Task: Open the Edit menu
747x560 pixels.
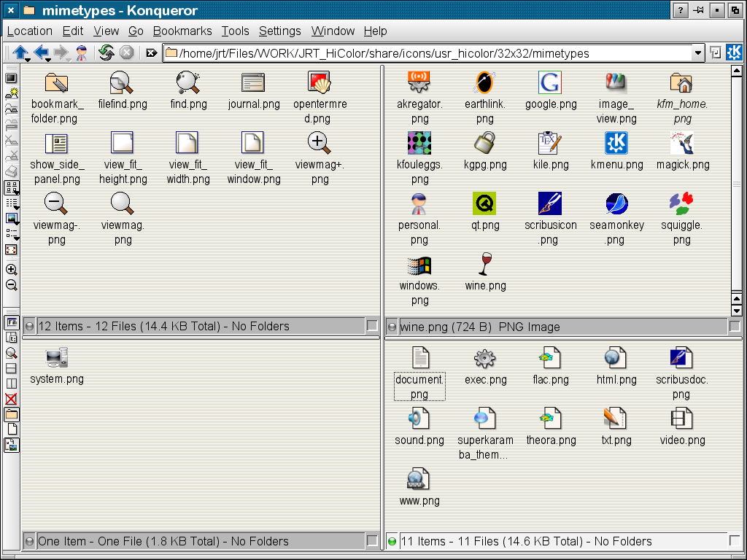Action: tap(73, 31)
